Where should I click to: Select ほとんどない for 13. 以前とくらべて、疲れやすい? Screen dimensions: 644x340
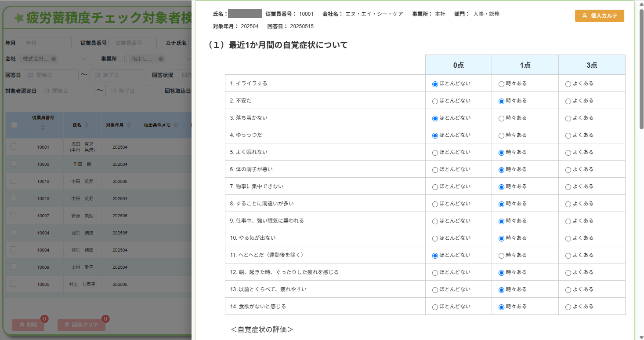pos(435,290)
